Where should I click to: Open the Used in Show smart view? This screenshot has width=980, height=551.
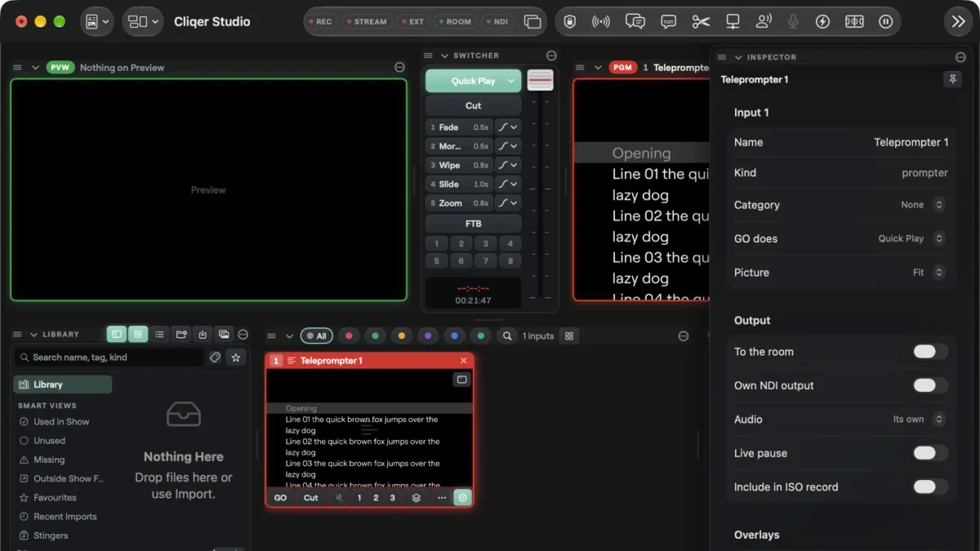pos(61,422)
